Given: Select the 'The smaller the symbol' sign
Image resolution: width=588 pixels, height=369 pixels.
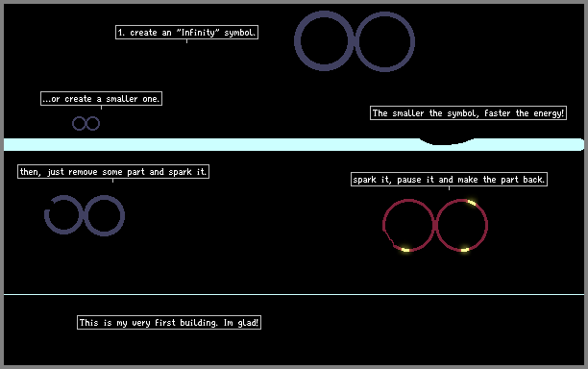Looking at the screenshot, I should click(x=468, y=112).
